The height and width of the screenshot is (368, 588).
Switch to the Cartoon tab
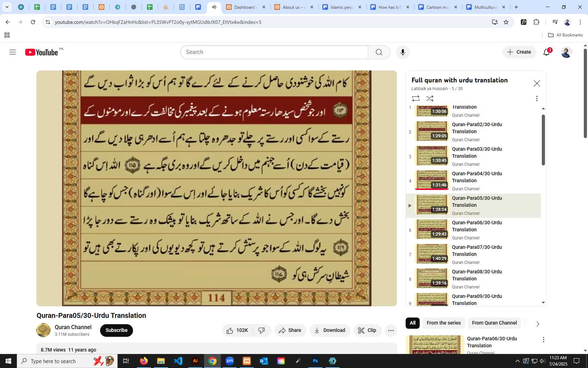click(438, 7)
